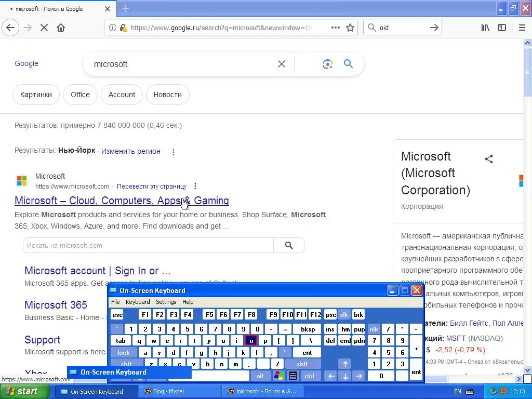Image resolution: width=532 pixels, height=399 pixels.
Task: Clear the Google search query with X
Action: (281, 64)
